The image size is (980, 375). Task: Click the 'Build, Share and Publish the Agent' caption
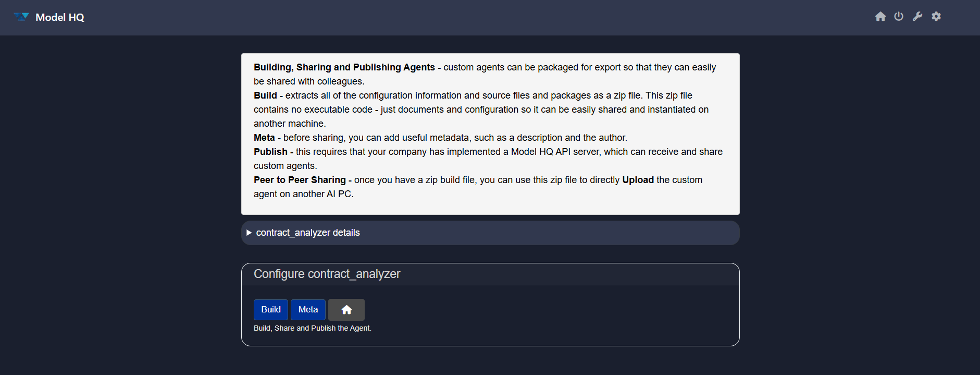tap(312, 328)
